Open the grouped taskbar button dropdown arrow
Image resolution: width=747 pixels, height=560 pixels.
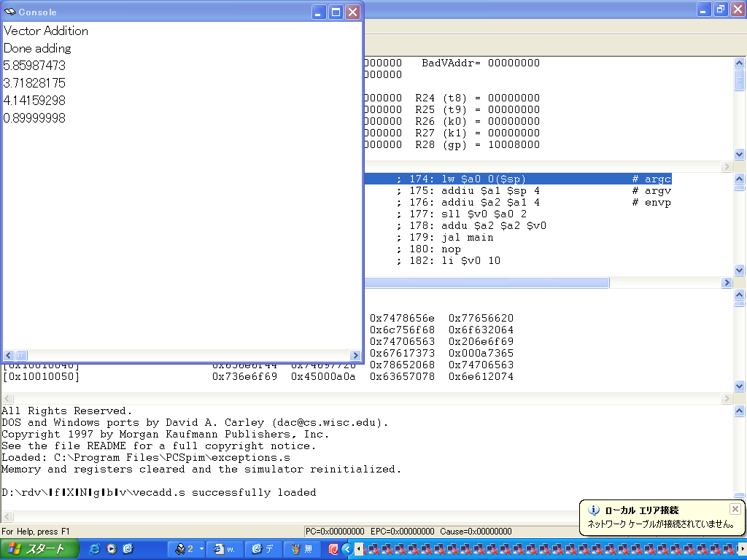(200, 549)
